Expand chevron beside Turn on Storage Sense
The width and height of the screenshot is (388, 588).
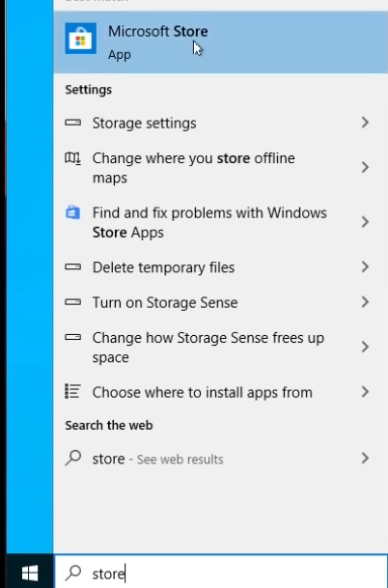[365, 302]
